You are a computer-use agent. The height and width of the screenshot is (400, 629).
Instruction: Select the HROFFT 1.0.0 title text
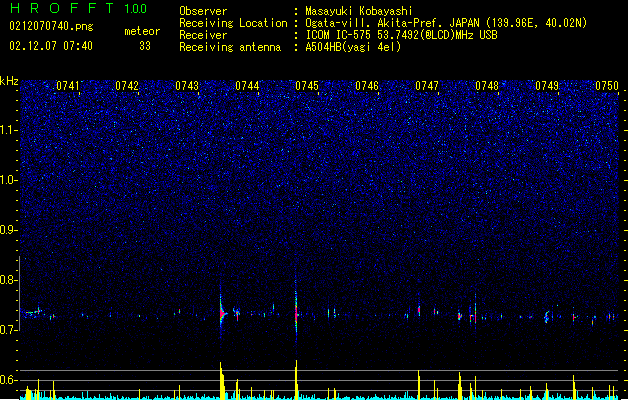79,8
